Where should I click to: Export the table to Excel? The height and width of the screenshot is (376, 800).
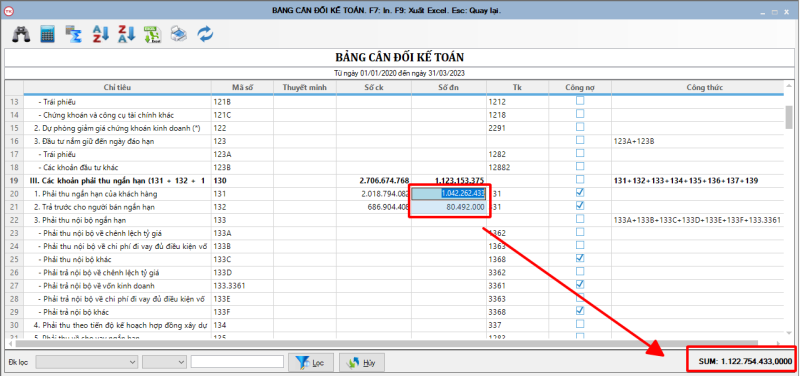coord(153,34)
